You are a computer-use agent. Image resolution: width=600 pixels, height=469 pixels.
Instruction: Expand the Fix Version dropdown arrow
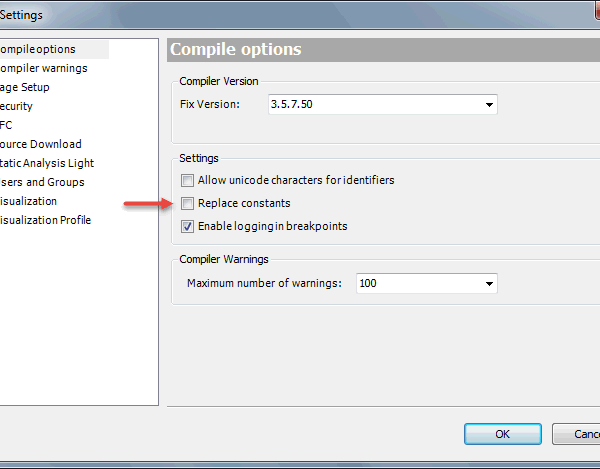pyautogui.click(x=489, y=104)
